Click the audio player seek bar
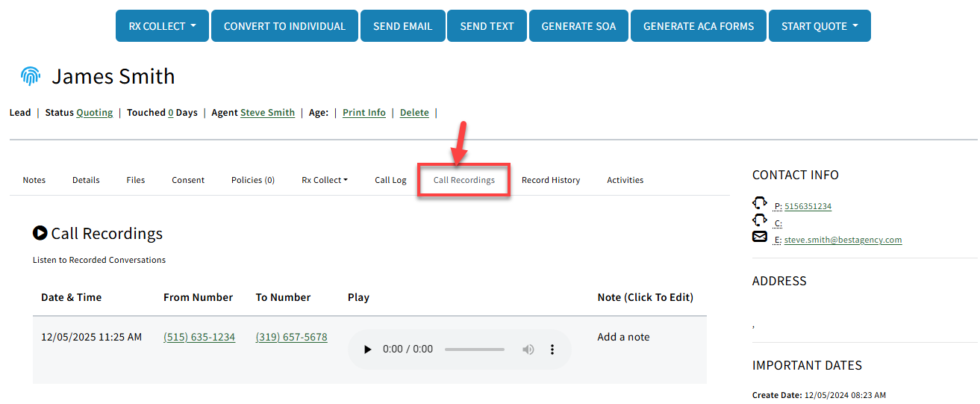The width and height of the screenshot is (980, 404). click(x=475, y=349)
